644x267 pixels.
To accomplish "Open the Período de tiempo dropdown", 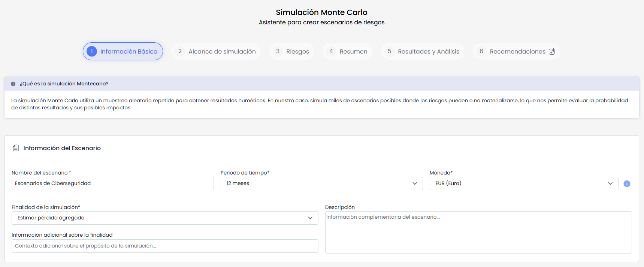I will click(x=322, y=183).
